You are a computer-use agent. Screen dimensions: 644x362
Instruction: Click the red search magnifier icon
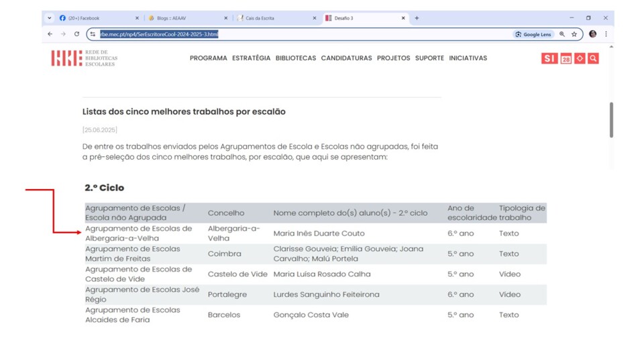[593, 59]
